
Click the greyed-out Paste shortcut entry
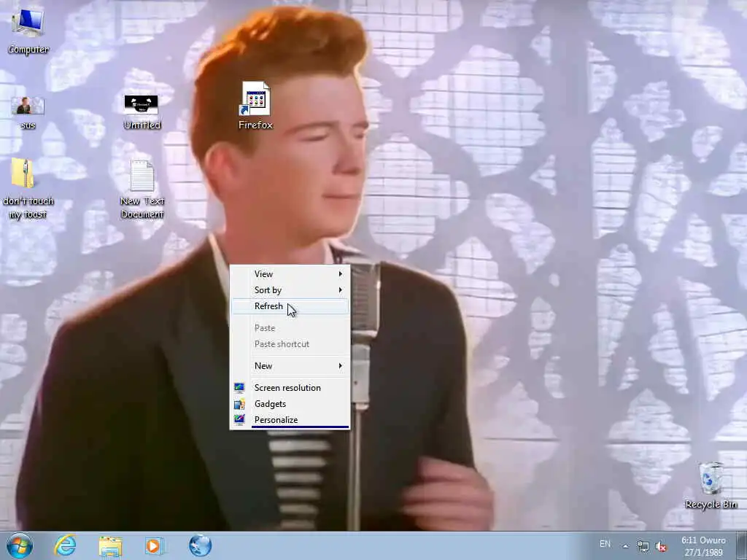pos(290,344)
